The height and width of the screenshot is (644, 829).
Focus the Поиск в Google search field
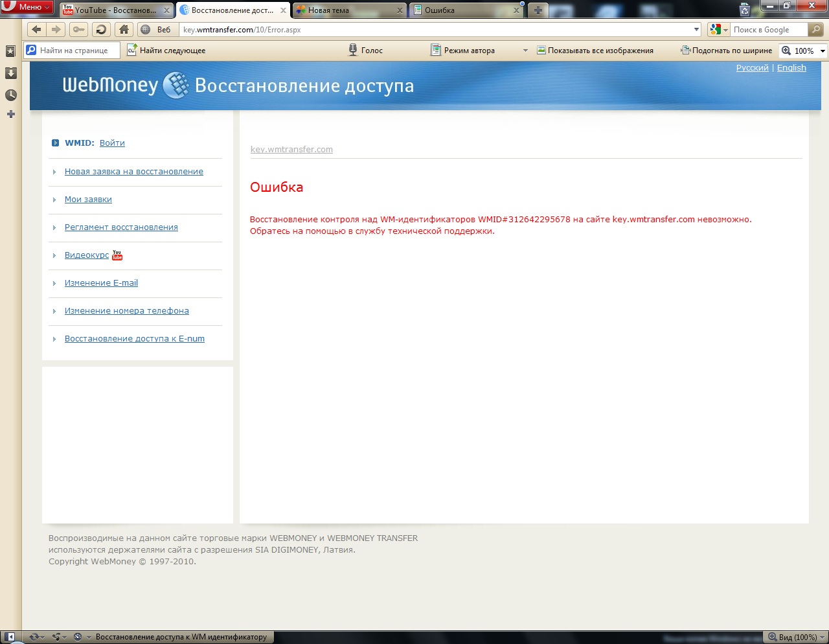click(769, 30)
